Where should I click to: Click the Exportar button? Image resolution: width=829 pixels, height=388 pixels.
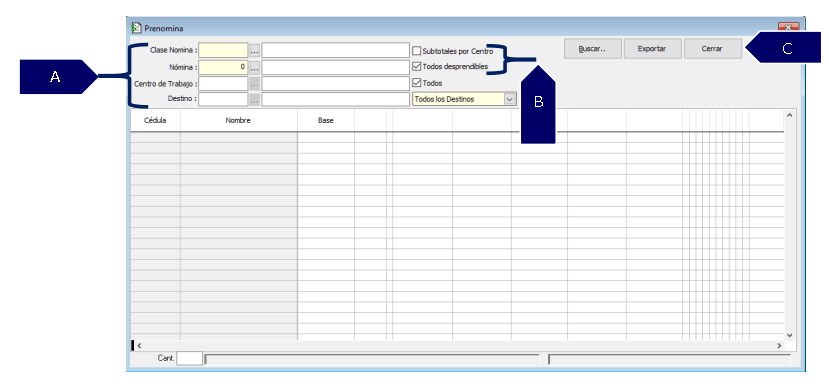click(652, 49)
